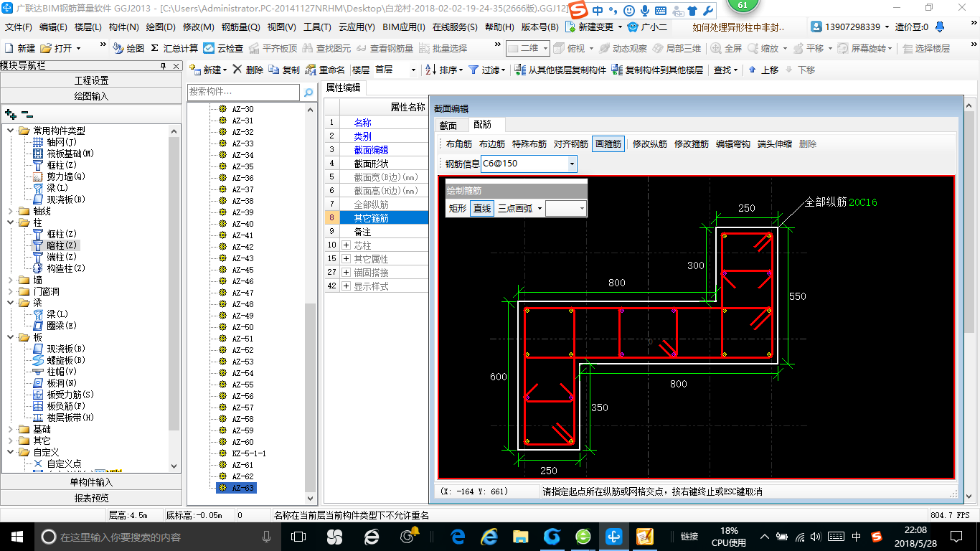Switch to 绘图 drawing mode

[128, 48]
